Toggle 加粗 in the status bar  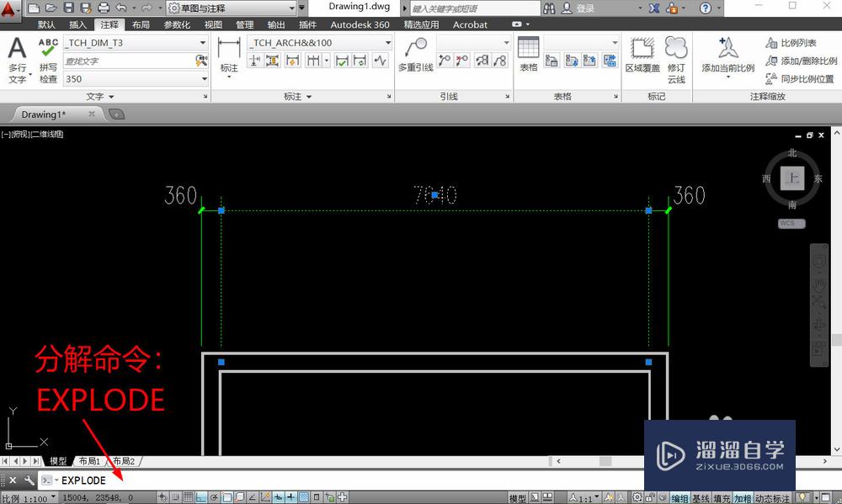743,499
